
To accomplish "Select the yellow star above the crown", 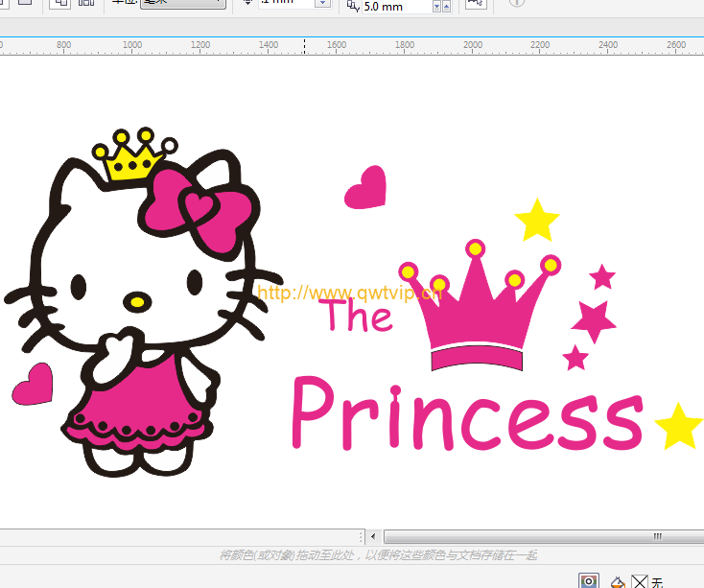I will [537, 220].
